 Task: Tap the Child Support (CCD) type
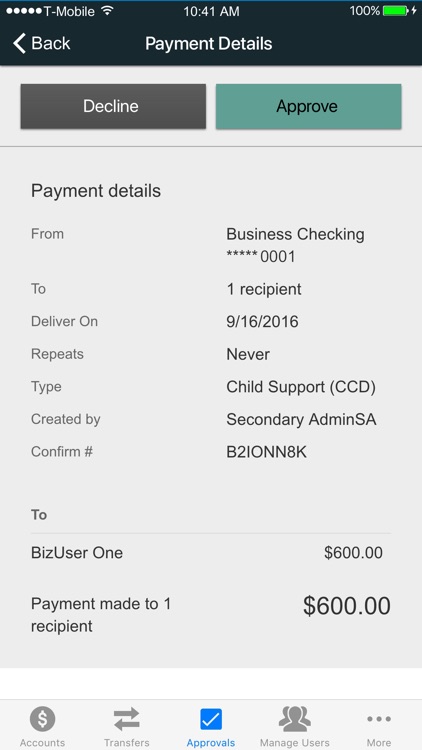(x=301, y=387)
